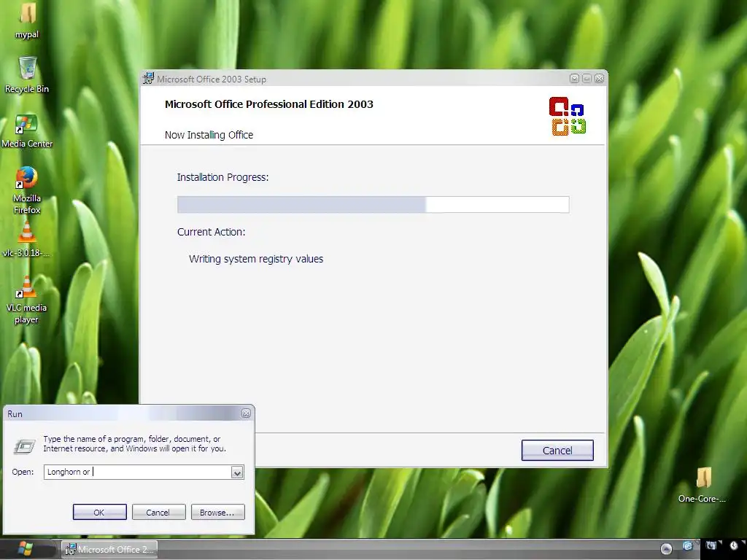747x560 pixels.
Task: Click the 'Installation Progress:' label
Action: (222, 177)
